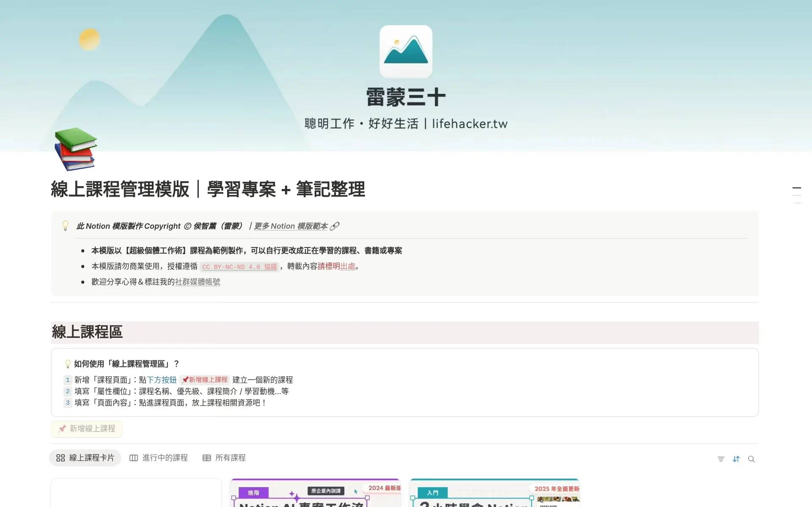This screenshot has width=812, height=507.
Task: Click the lightbulb beside 如何使用「線上課程管理區」
Action: click(68, 364)
